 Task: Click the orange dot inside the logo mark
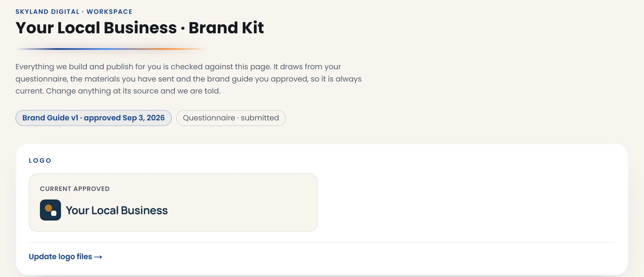click(x=48, y=208)
